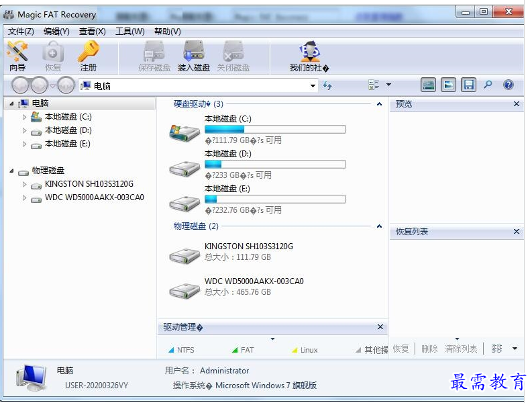Image resolution: width=532 pixels, height=403 pixels.
Task: Open the 我们的社 community icon
Action: click(x=309, y=56)
